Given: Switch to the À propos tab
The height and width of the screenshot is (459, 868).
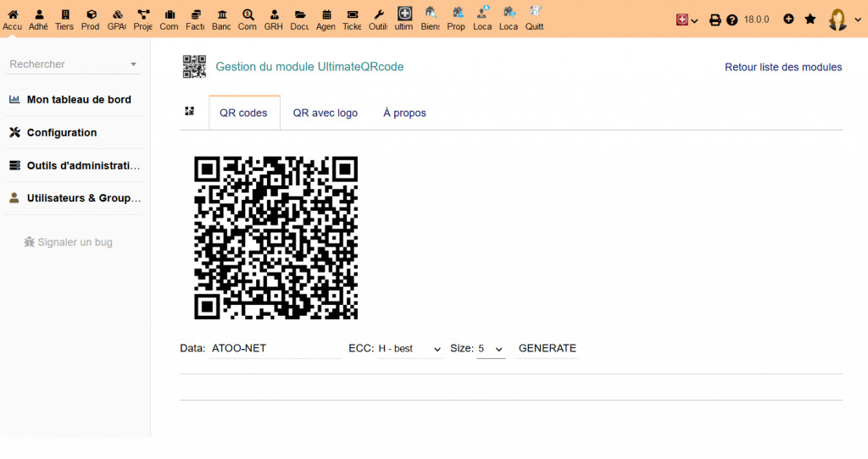Looking at the screenshot, I should (404, 113).
